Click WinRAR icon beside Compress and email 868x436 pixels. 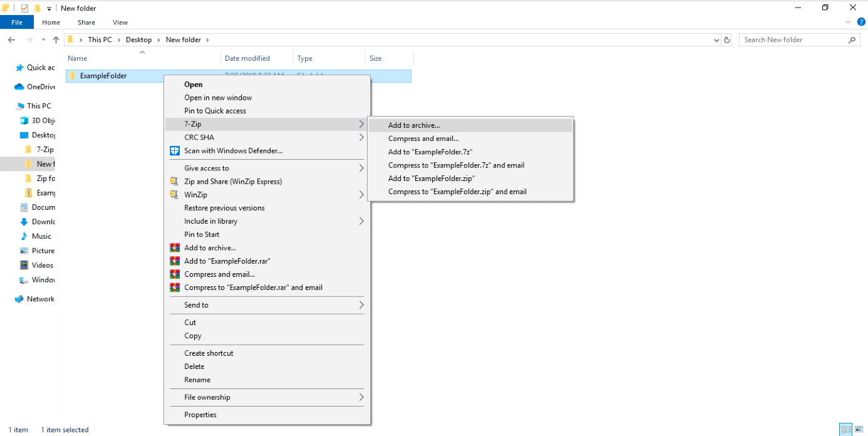click(x=175, y=274)
